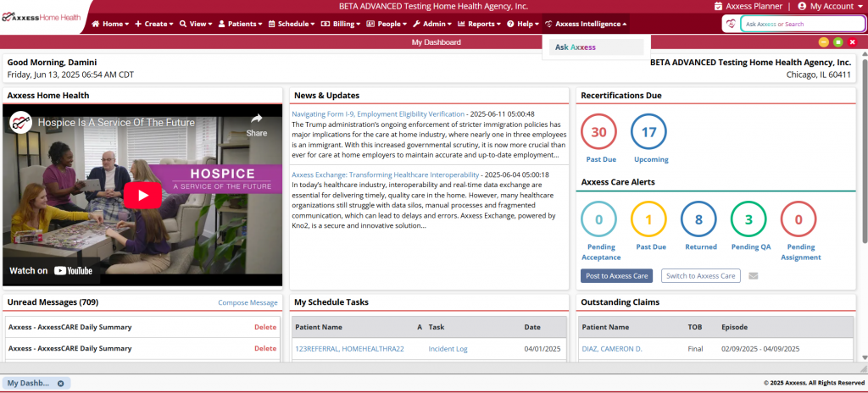Open the Navigating Form I-9 article
Viewport: 868px width, 393px height.
coord(378,114)
